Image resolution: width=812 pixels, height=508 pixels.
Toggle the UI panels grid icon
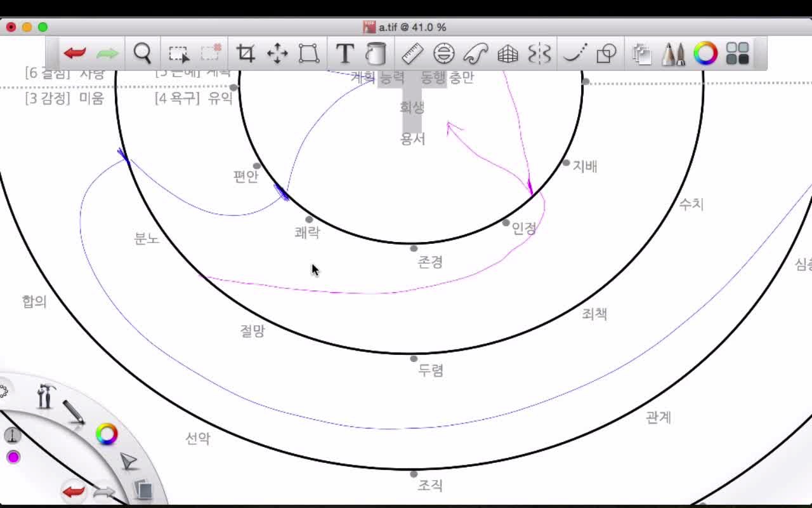coord(738,53)
